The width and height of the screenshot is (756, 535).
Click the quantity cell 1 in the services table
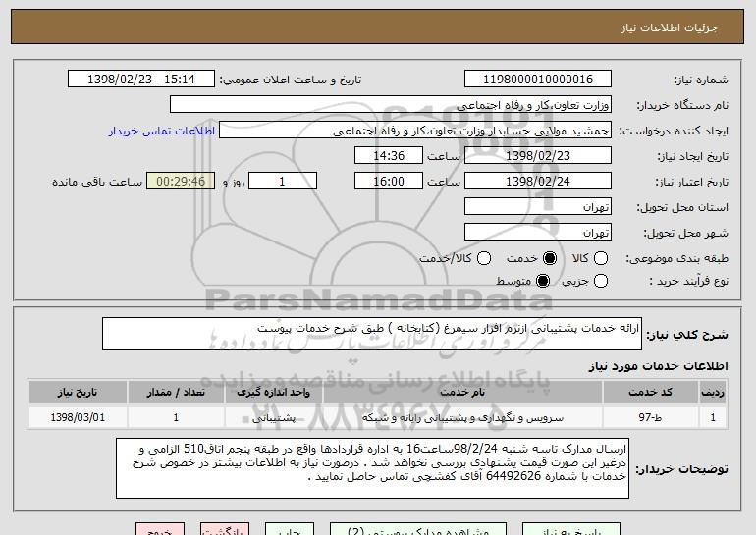[x=176, y=418]
